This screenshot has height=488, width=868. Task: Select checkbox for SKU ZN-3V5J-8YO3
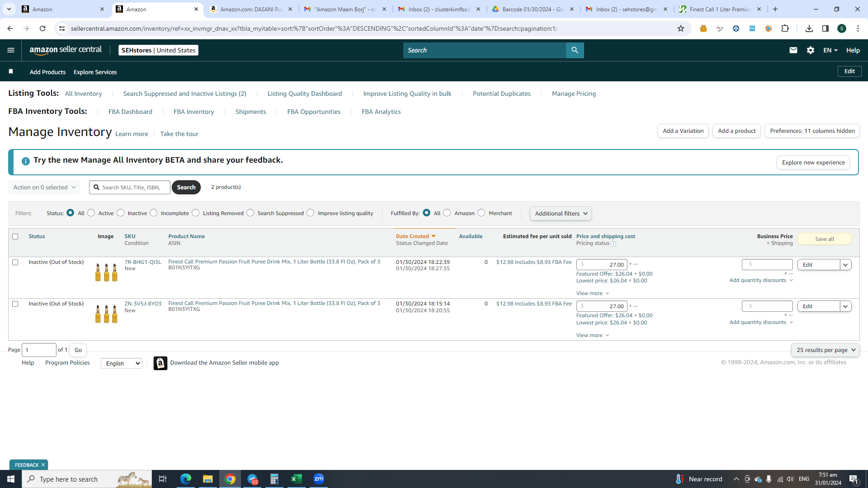[x=15, y=304]
